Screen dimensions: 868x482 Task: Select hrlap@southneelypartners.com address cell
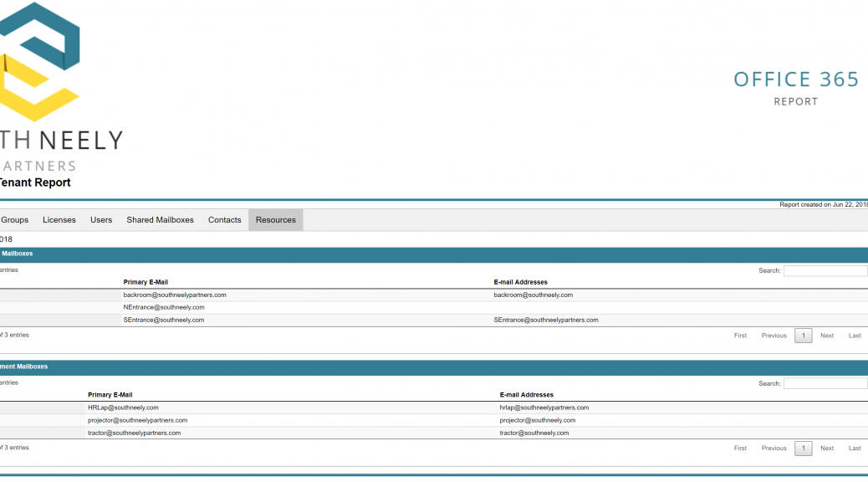coord(544,408)
